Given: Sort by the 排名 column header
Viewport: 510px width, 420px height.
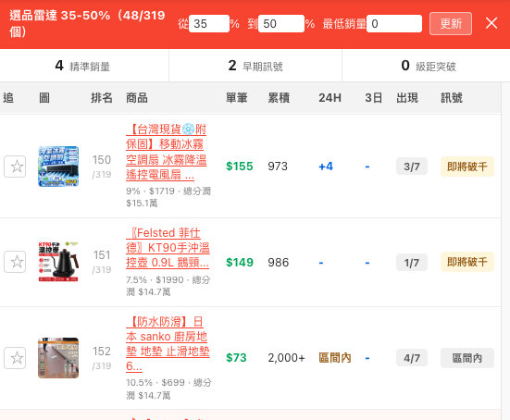Looking at the screenshot, I should tap(102, 97).
